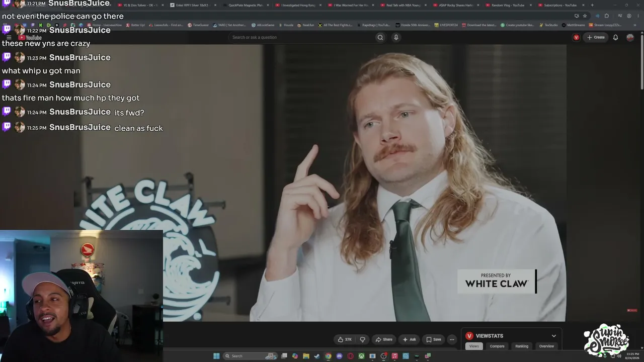
Task: Go to YouTube home via logo
Action: coord(30,38)
